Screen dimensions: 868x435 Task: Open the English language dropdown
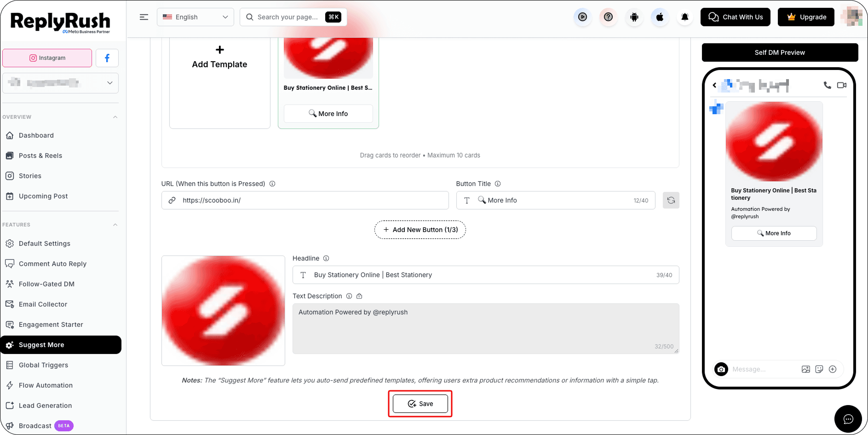click(195, 17)
